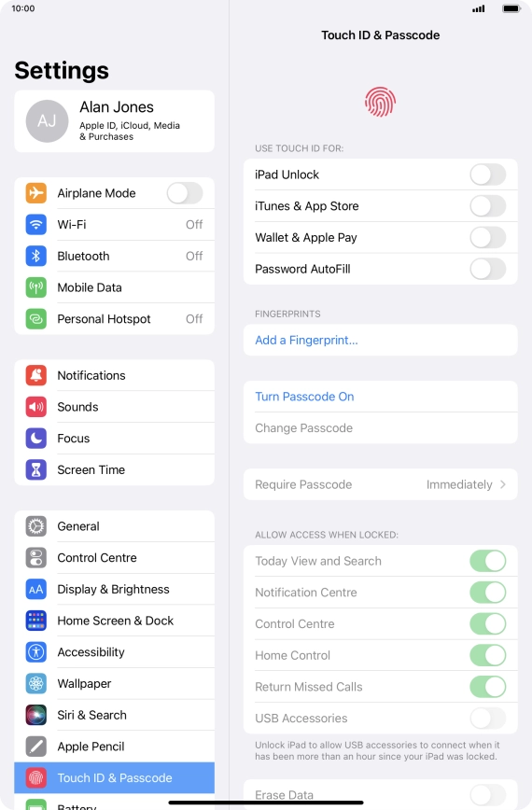The image size is (532, 810).
Task: Disable Notification Centre access when locked
Action: click(487, 593)
